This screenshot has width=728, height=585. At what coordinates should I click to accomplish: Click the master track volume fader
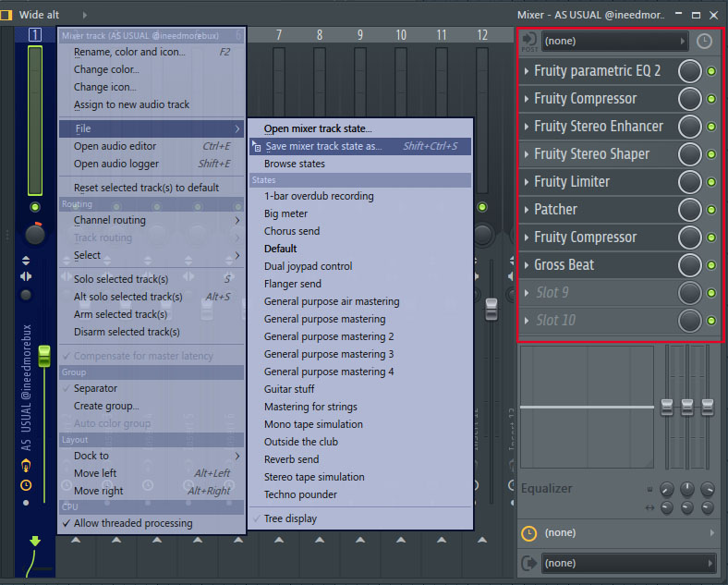click(44, 356)
